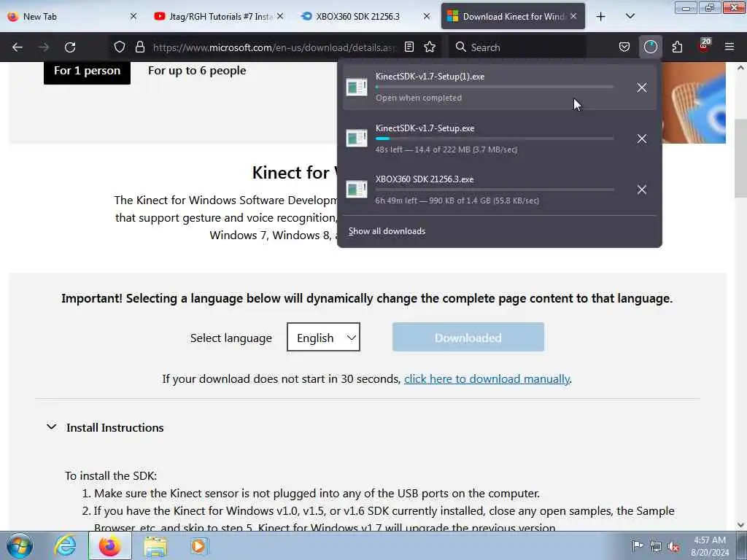This screenshot has width=747, height=560.
Task: Select the For up to 6 people option
Action: click(x=197, y=71)
